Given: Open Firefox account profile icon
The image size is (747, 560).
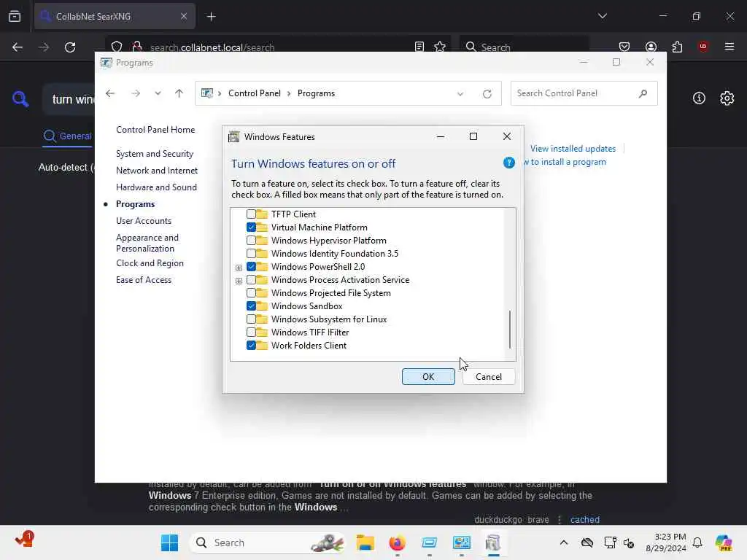Looking at the screenshot, I should click(651, 47).
